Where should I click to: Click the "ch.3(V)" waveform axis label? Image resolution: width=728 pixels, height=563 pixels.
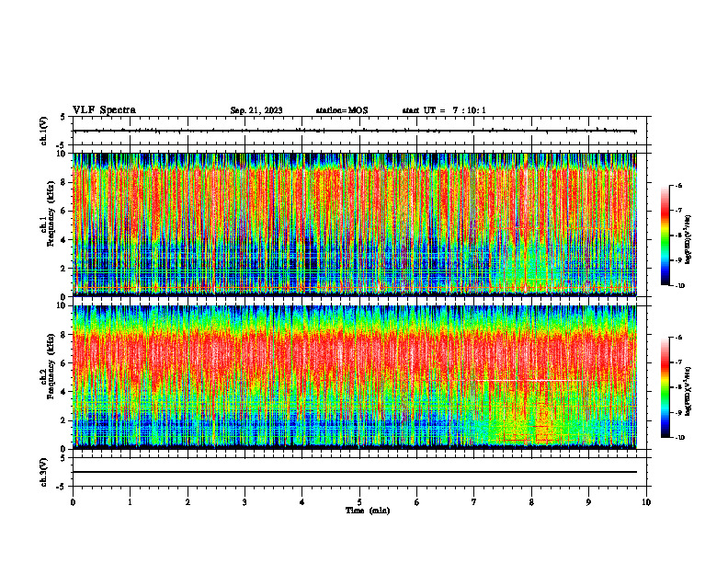[44, 472]
